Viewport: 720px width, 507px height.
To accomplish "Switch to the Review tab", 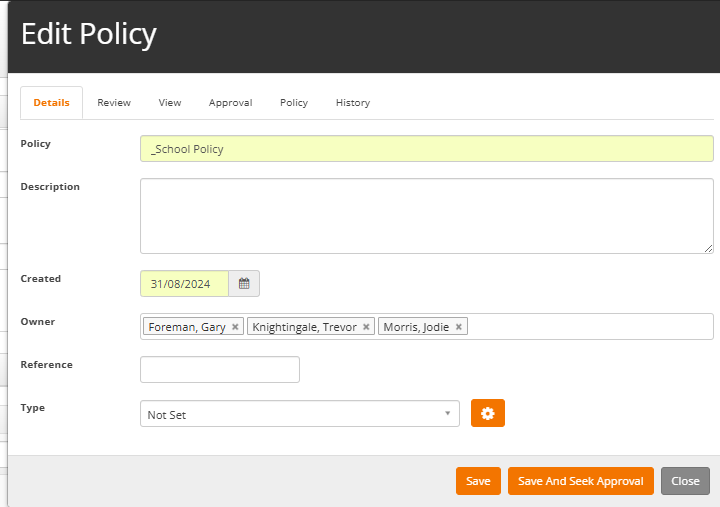I will [114, 103].
